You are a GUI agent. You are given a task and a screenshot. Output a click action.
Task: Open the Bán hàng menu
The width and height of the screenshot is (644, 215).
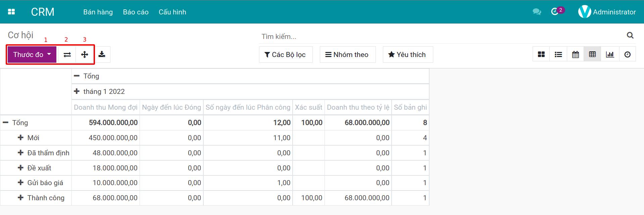(98, 12)
